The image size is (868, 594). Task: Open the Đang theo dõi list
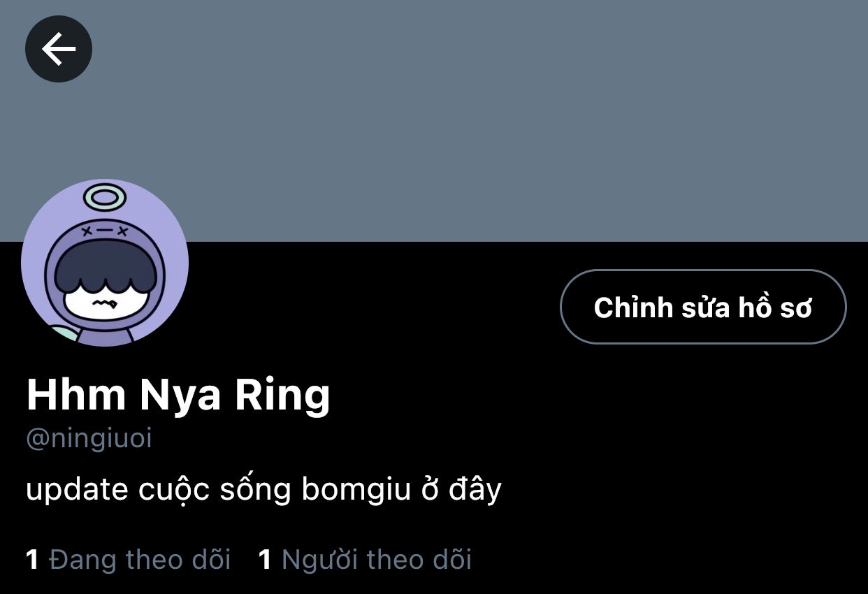tap(128, 560)
